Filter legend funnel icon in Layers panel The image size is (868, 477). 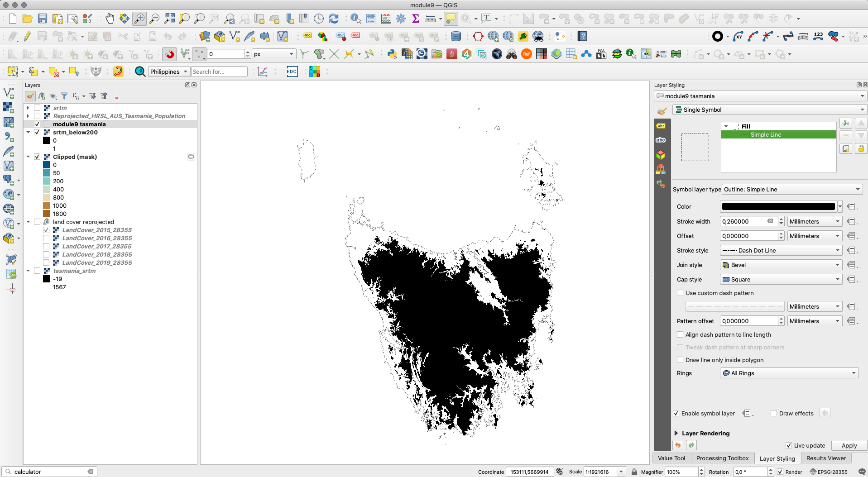pos(64,96)
